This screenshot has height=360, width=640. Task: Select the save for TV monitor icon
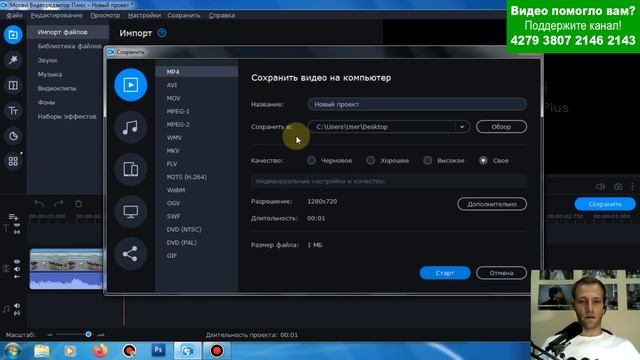pyautogui.click(x=131, y=211)
